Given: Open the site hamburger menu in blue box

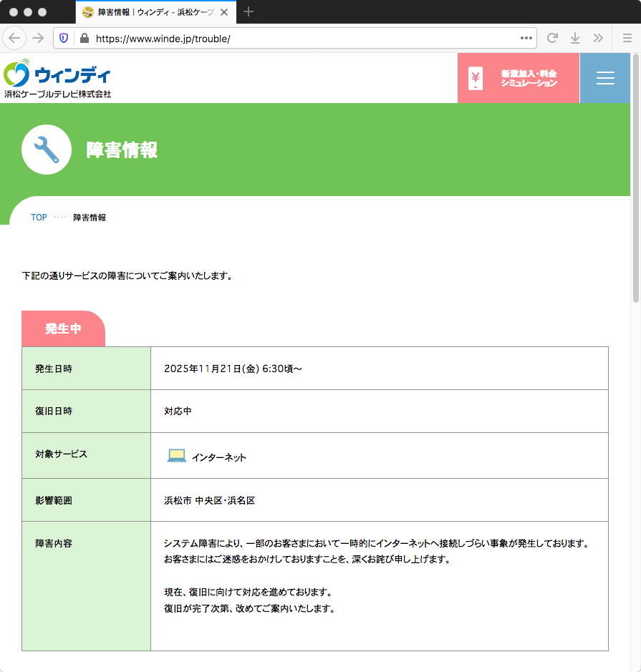Looking at the screenshot, I should click(x=605, y=78).
